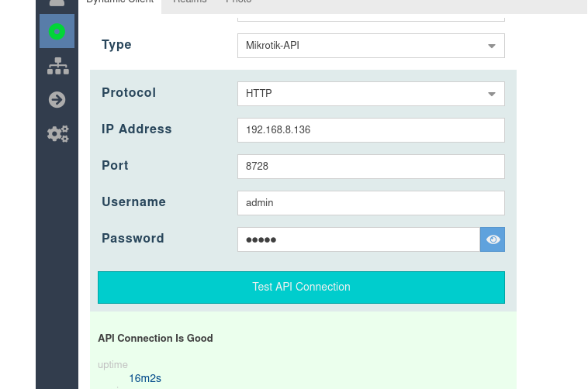This screenshot has width=588, height=389.
Task: Open the settings gears sidebar icon
Action: (57, 134)
